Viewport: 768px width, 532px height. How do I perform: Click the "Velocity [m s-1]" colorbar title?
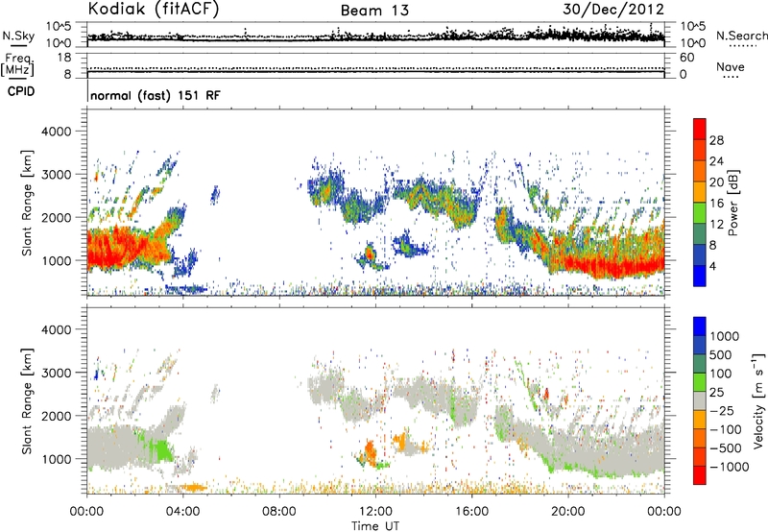pyautogui.click(x=758, y=400)
